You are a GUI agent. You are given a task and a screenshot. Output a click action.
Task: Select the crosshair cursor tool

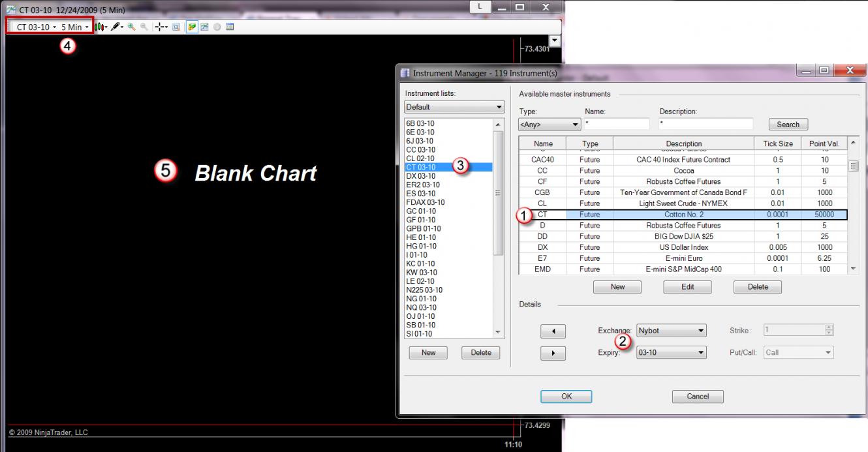click(x=163, y=27)
